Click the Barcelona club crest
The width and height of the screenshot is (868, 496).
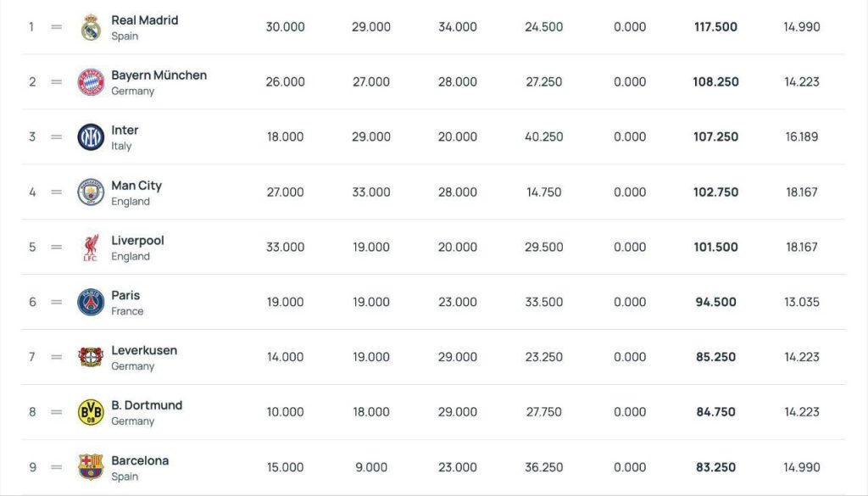coord(91,467)
